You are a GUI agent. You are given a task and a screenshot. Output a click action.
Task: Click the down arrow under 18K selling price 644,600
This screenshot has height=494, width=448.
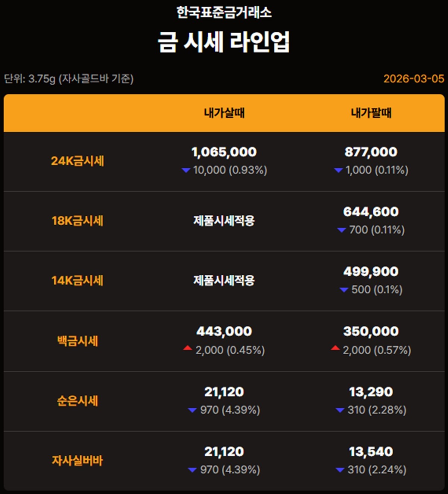point(342,230)
